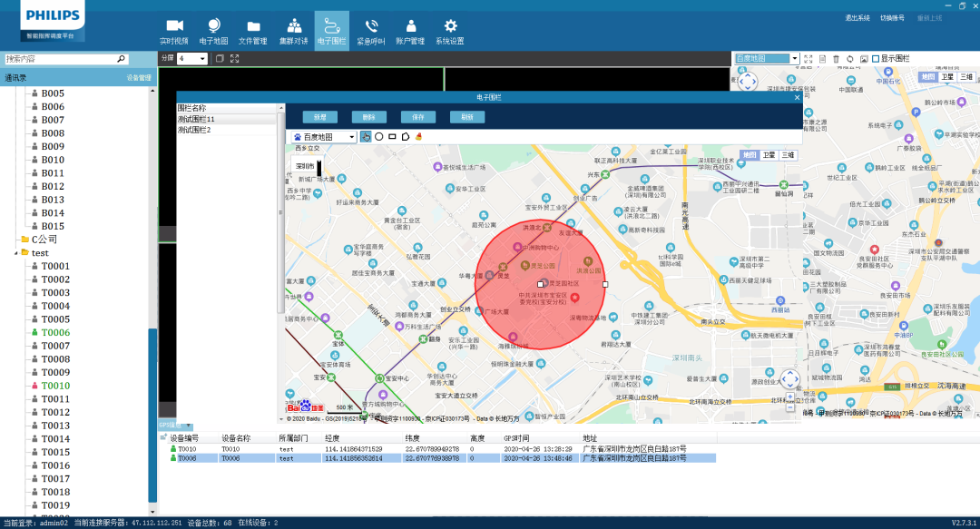Click the document list icon in map toolbar
Viewport: 980px width, 529px height.
click(822, 59)
